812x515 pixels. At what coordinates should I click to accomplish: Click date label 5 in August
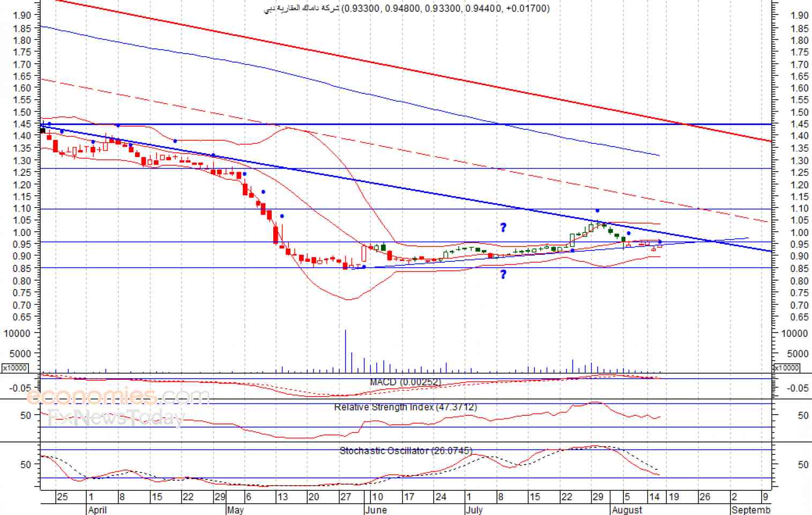pyautogui.click(x=627, y=497)
